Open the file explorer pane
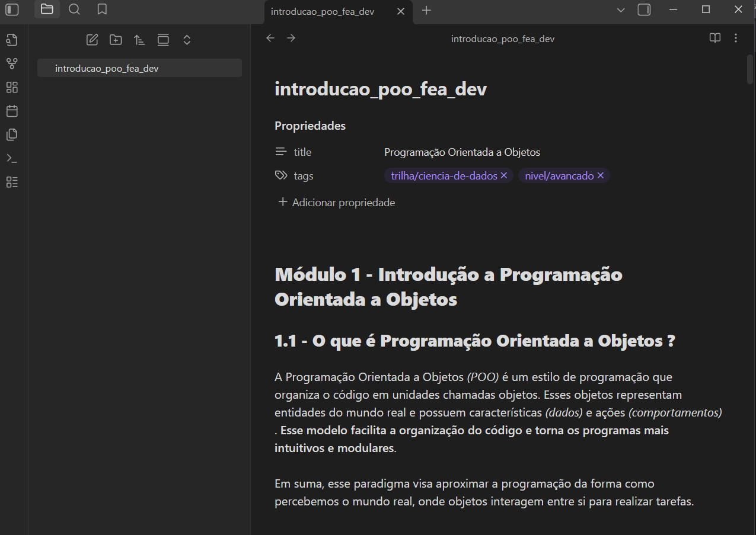The width and height of the screenshot is (756, 535). (47, 9)
